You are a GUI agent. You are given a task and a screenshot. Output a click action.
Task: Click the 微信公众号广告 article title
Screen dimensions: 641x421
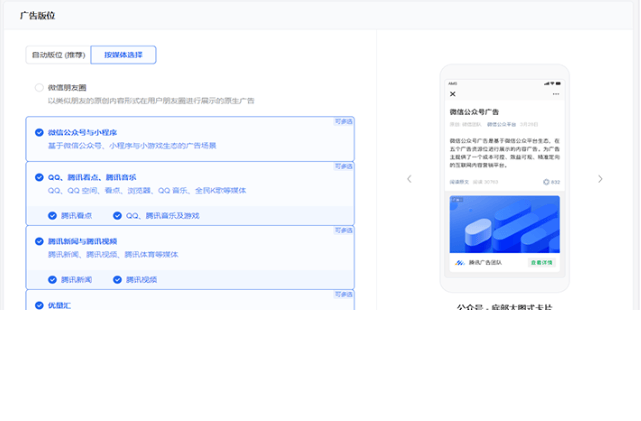pyautogui.click(x=474, y=112)
